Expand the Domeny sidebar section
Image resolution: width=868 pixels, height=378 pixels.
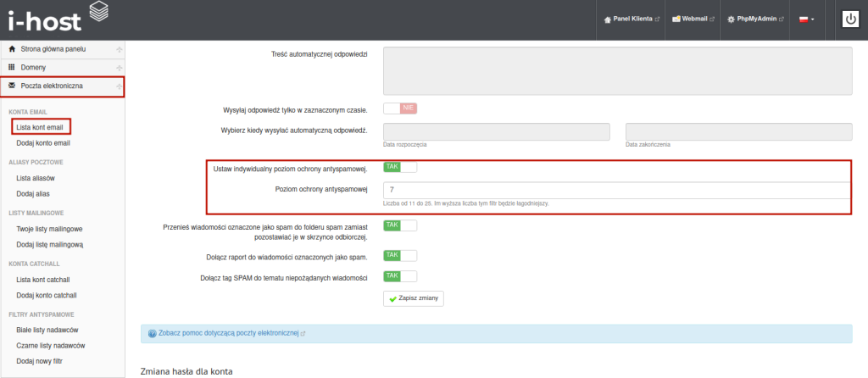coord(119,68)
